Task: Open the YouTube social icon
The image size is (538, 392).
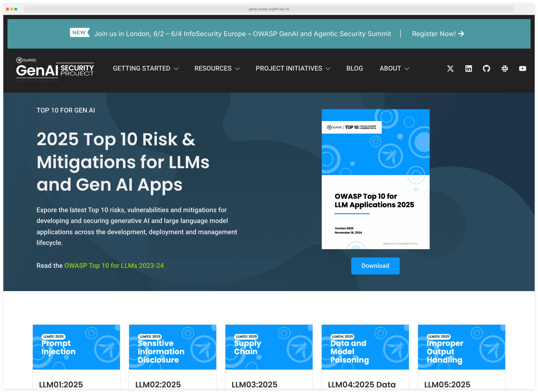Action: (523, 69)
